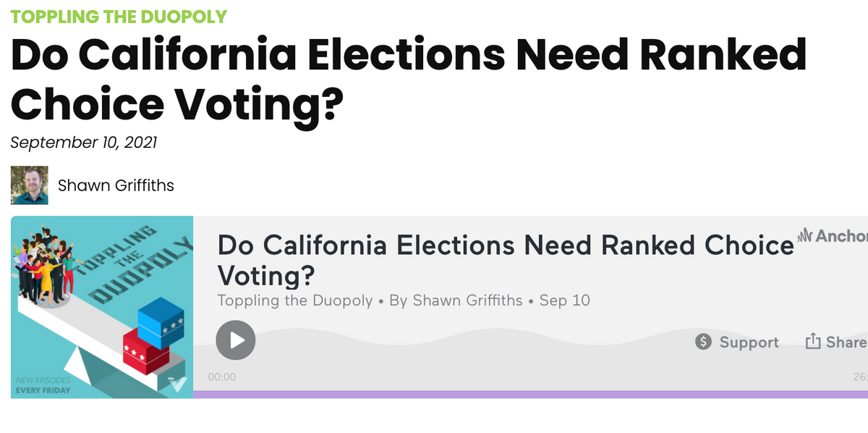Click the September 10, 2021 date
The image size is (868, 433).
click(84, 142)
